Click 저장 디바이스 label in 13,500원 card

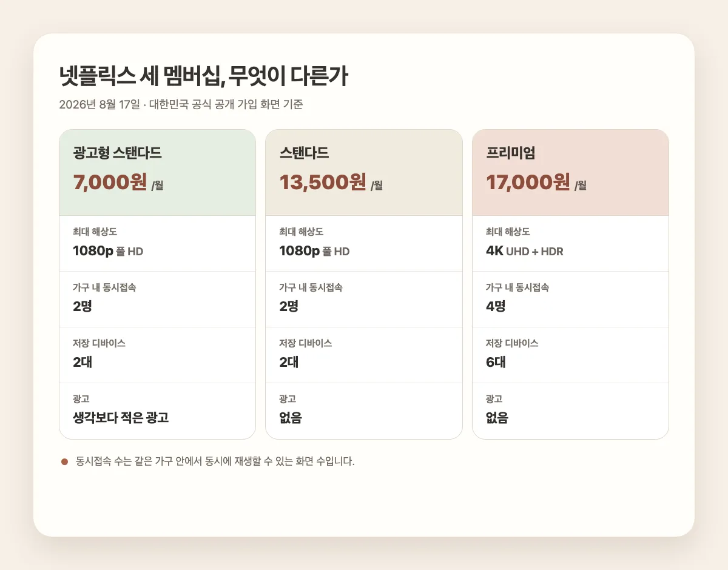(305, 343)
